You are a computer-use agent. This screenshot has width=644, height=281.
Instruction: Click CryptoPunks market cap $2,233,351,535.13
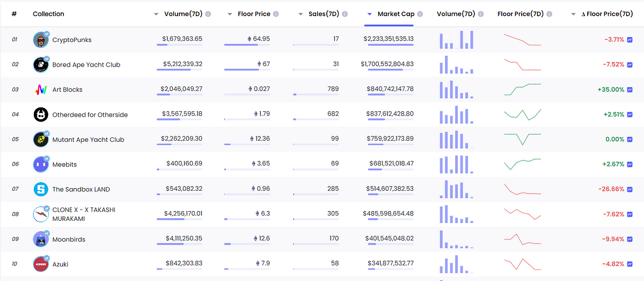pos(389,39)
